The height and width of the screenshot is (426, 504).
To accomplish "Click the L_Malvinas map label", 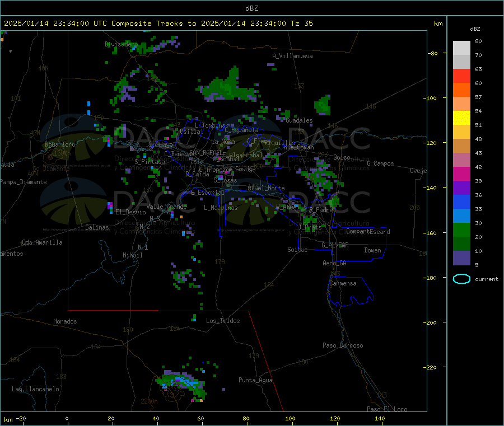I will pyautogui.click(x=221, y=208).
